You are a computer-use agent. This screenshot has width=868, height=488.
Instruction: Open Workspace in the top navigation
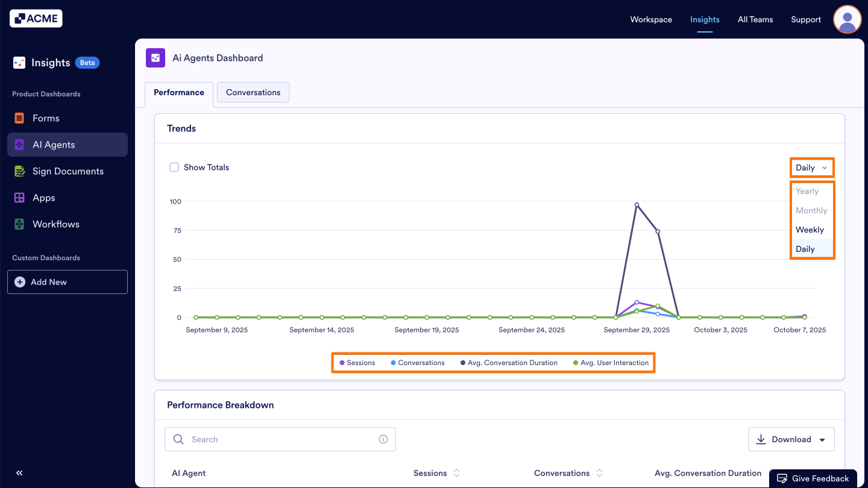[x=651, y=19]
